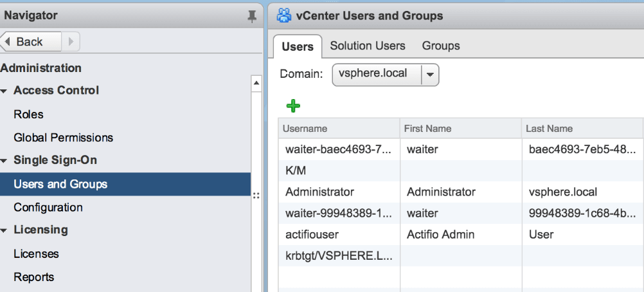Screen dimensions: 644x292
Task: Pin the Navigator panel with pushpin icon
Action: [252, 17]
